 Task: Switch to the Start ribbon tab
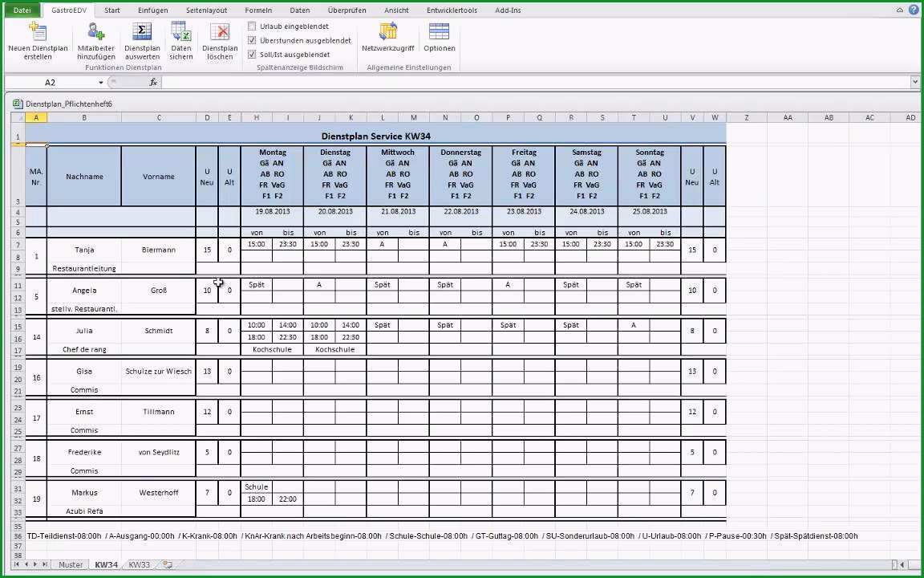112,10
